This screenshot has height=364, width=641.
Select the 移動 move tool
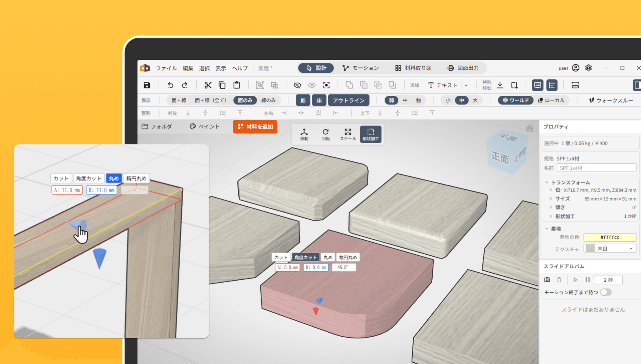[304, 134]
